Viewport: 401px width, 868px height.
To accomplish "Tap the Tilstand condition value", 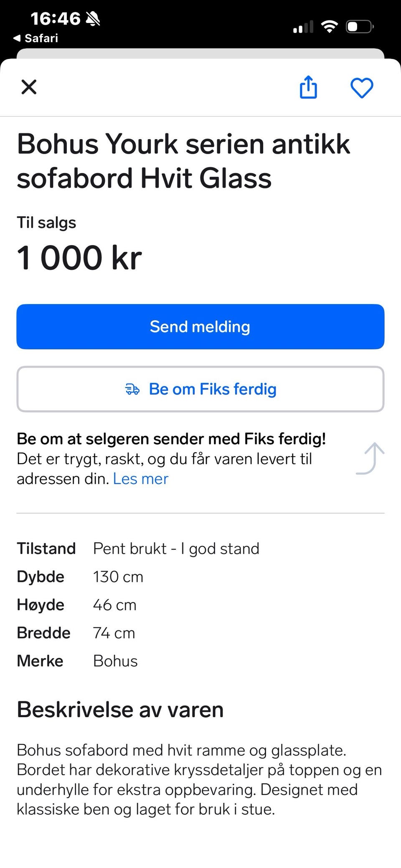I will 176,548.
